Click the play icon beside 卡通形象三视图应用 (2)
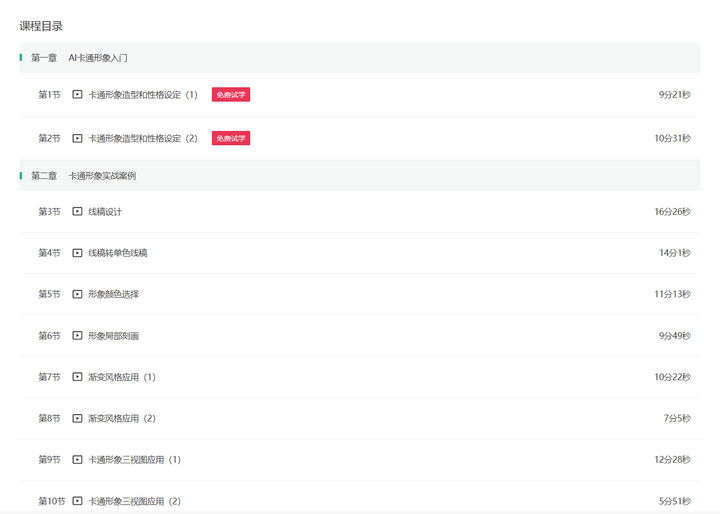This screenshot has height=514, width=720. click(x=77, y=501)
